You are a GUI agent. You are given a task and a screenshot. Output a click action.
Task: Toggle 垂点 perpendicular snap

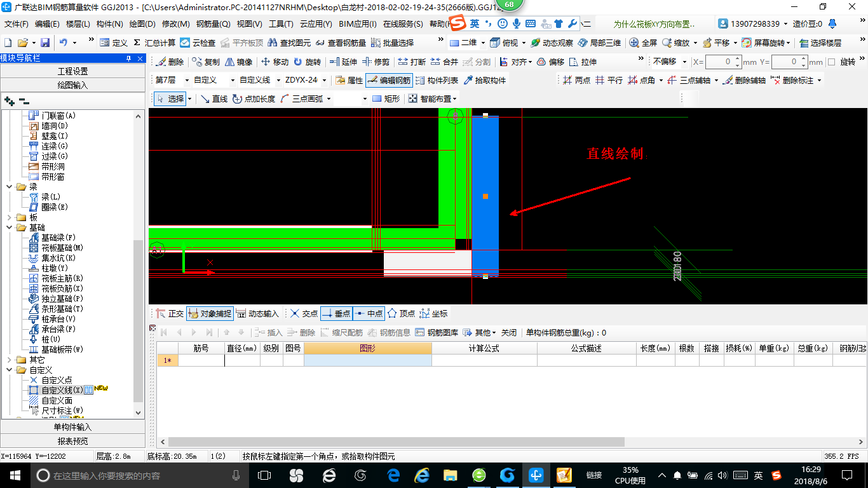[x=336, y=313]
